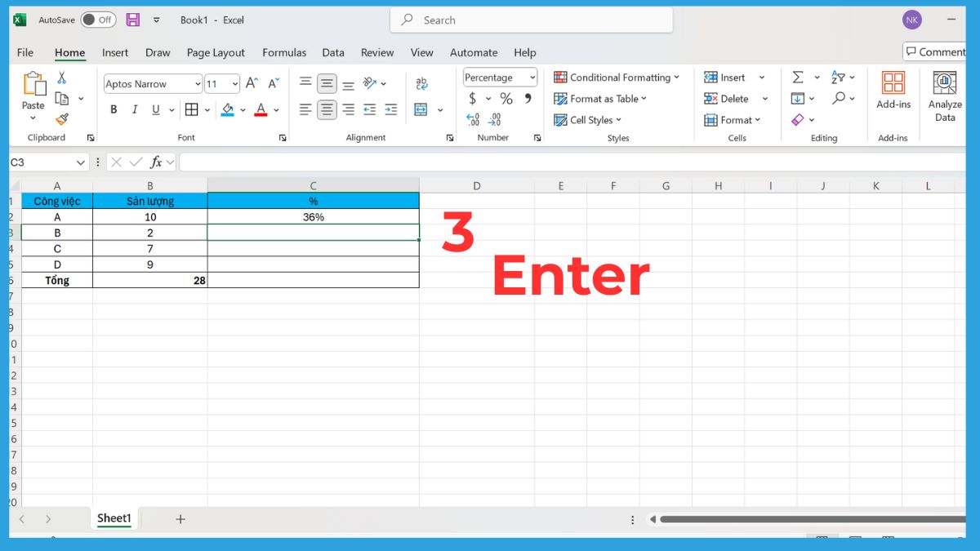Click the Underline icon
The width and height of the screenshot is (980, 551).
pyautogui.click(x=154, y=109)
